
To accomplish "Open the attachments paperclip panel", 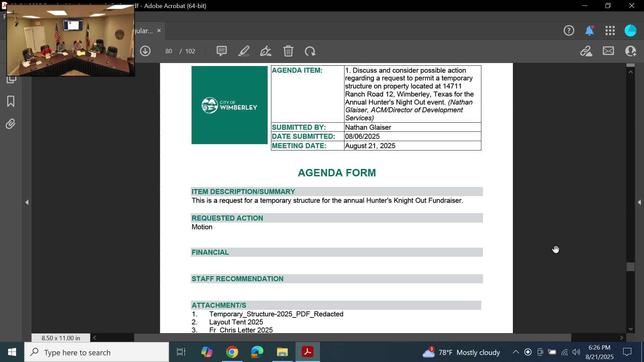I will (11, 124).
